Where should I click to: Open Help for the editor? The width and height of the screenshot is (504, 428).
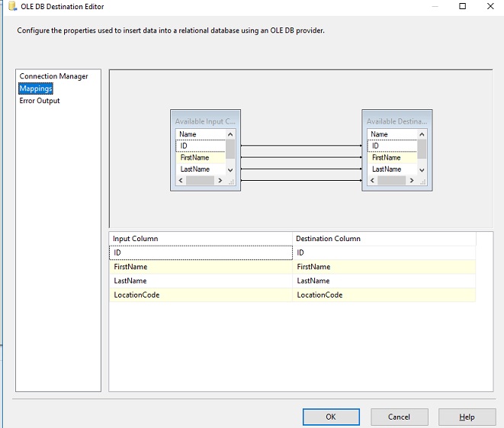pos(467,417)
